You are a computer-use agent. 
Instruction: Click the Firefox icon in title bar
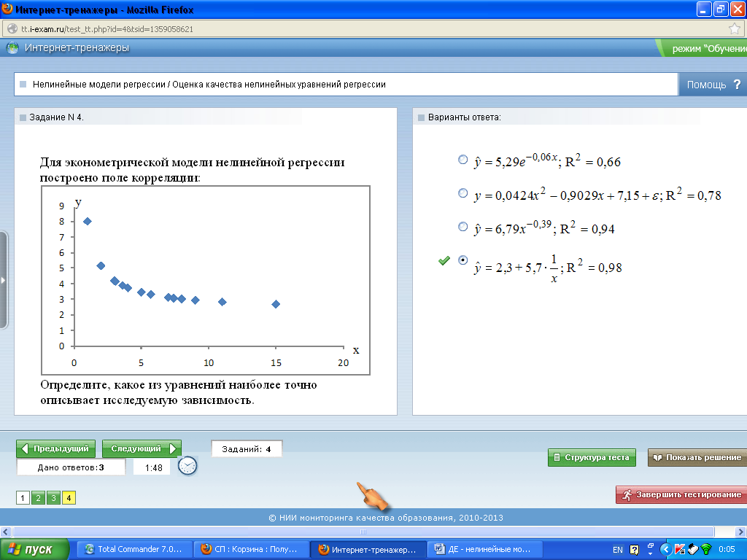7,9
